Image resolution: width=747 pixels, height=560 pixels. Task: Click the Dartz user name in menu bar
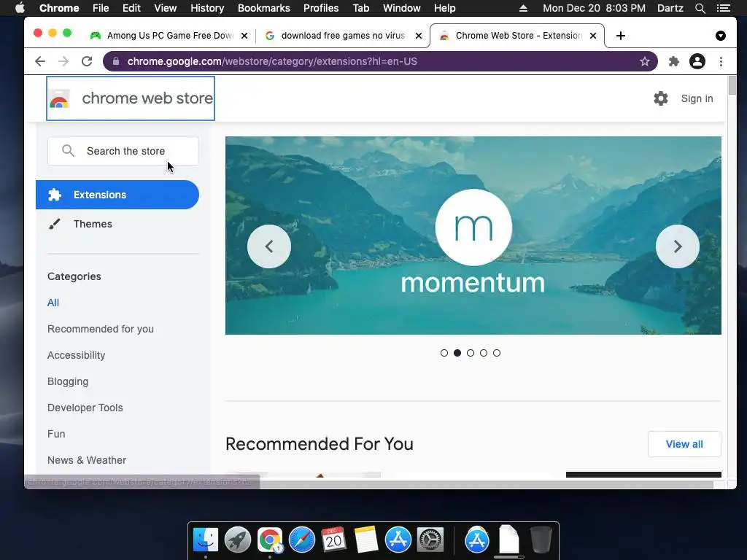point(670,8)
